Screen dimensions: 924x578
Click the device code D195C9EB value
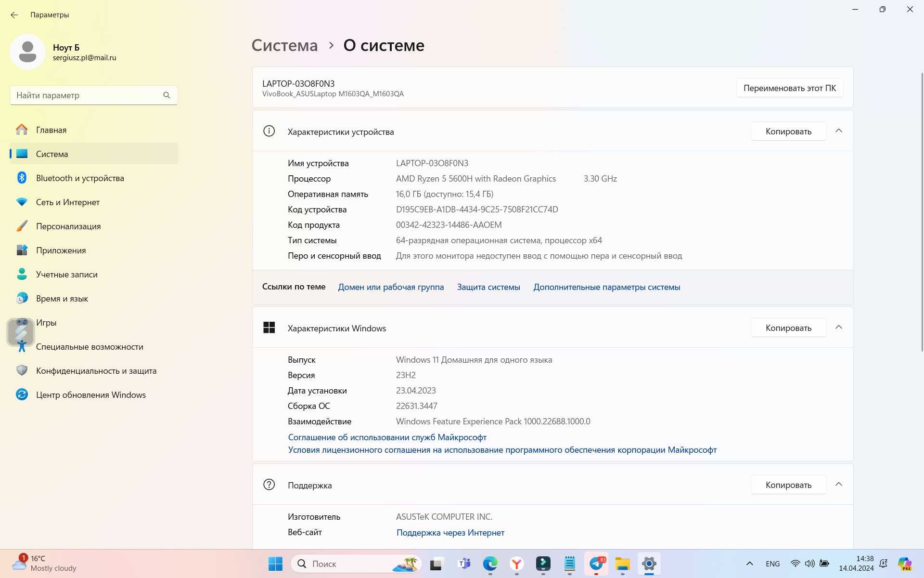click(477, 210)
